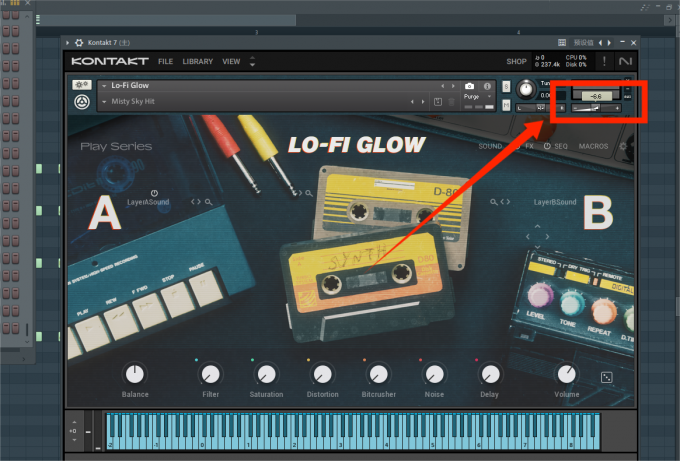Viewport: 680px width, 461px height.
Task: Click the Tune knob in instrument header
Action: tap(526, 89)
